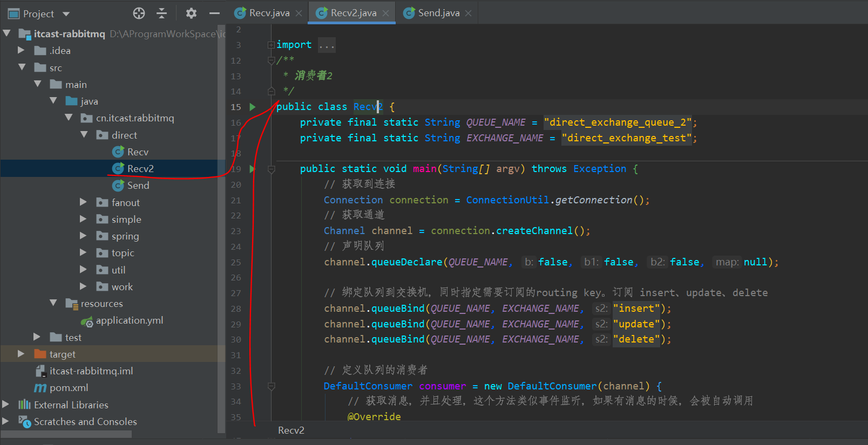Image resolution: width=868 pixels, height=445 pixels.
Task: Click the External Libraries icon
Action: [x=24, y=405]
